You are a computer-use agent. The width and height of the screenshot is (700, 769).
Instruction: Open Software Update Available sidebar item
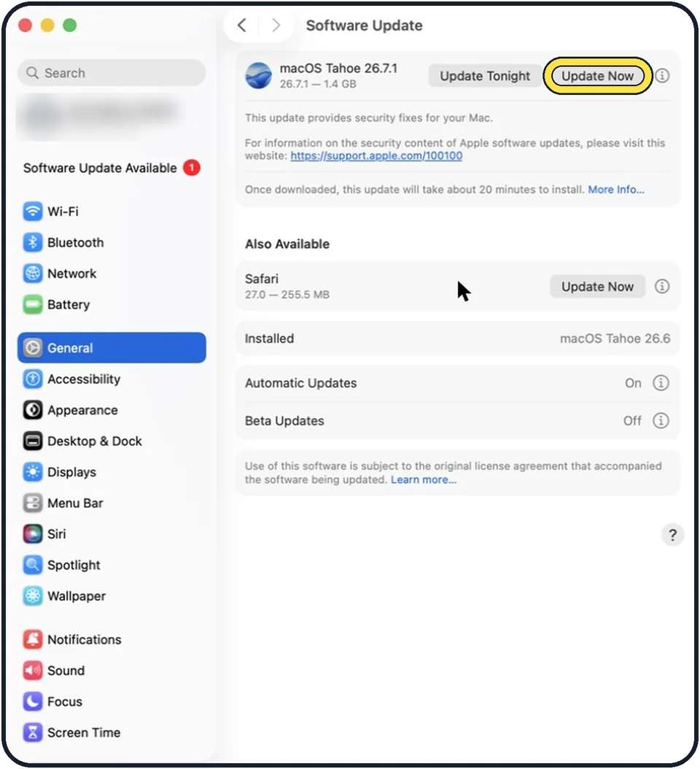[x=112, y=168]
